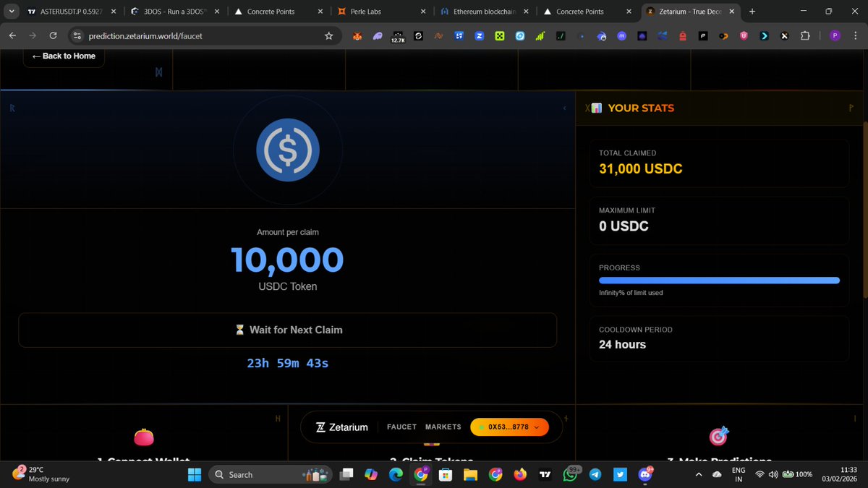The height and width of the screenshot is (488, 868).
Task: Click the taskbar Search box
Action: tap(270, 474)
